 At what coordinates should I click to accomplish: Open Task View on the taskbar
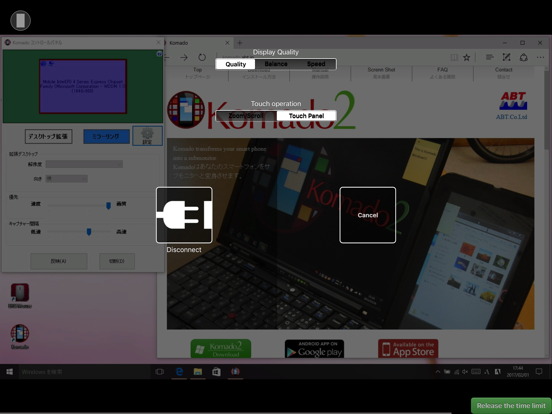click(x=159, y=372)
